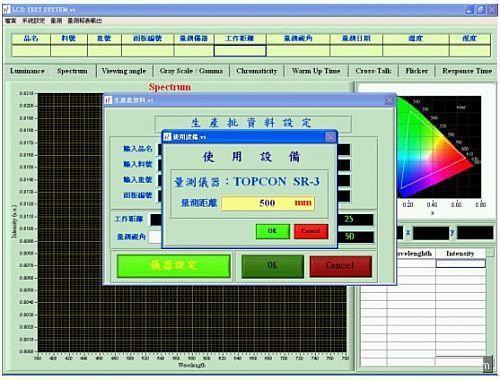The height and width of the screenshot is (380, 500).
Task: Switch to the Chromaticity tab
Action: click(256, 71)
